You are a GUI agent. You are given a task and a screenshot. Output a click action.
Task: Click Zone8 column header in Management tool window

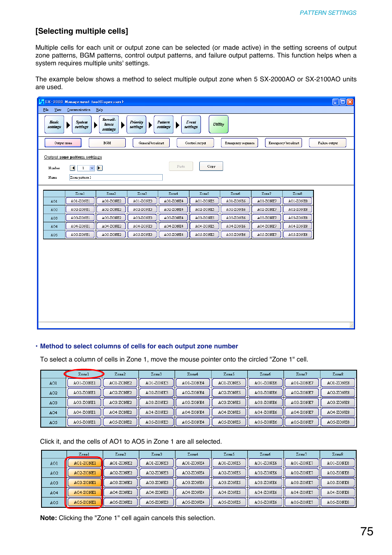point(297,193)
